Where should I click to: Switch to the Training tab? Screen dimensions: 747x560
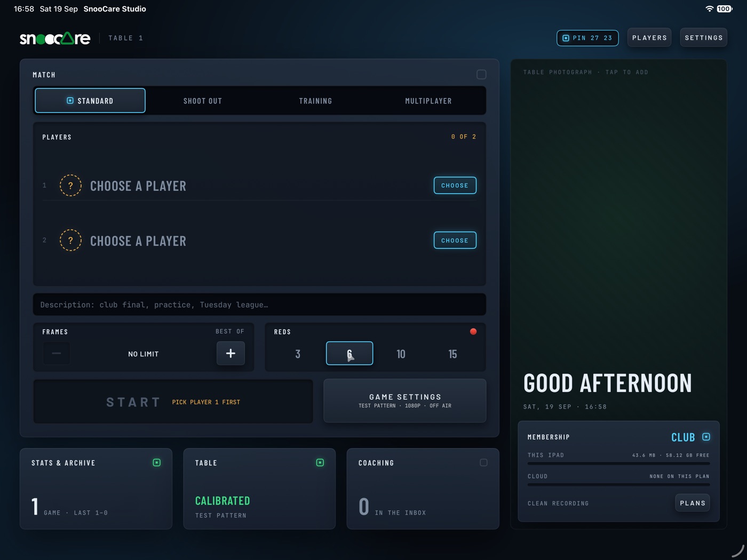click(315, 101)
